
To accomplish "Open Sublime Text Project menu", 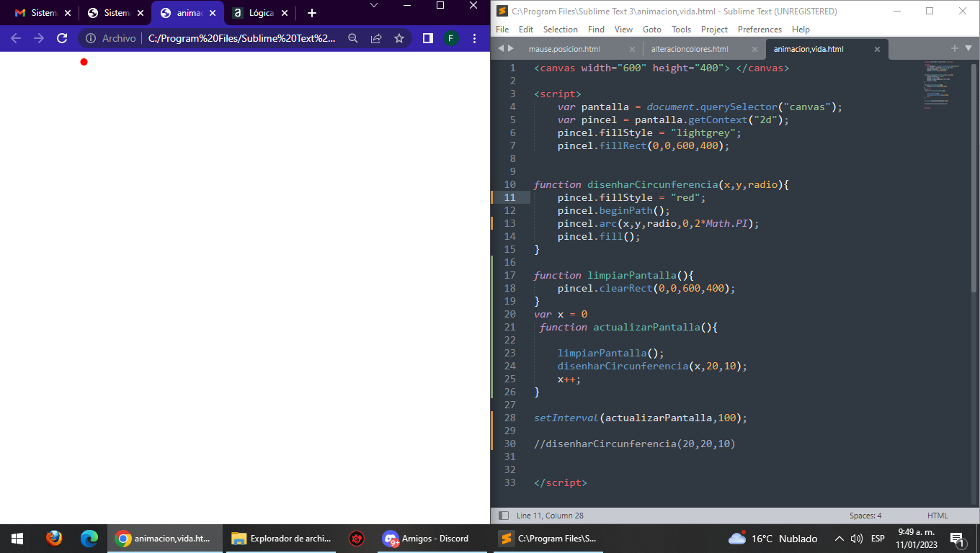I will [x=714, y=30].
